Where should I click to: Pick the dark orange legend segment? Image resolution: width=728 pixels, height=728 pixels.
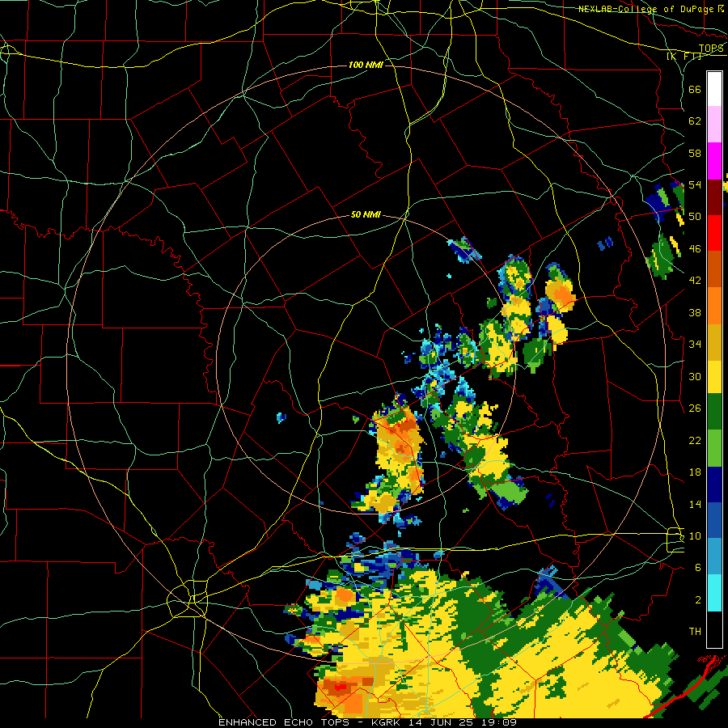[x=714, y=269]
